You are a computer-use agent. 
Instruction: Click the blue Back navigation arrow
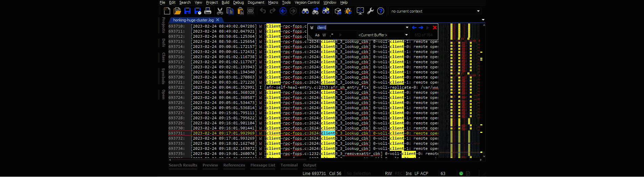283,11
